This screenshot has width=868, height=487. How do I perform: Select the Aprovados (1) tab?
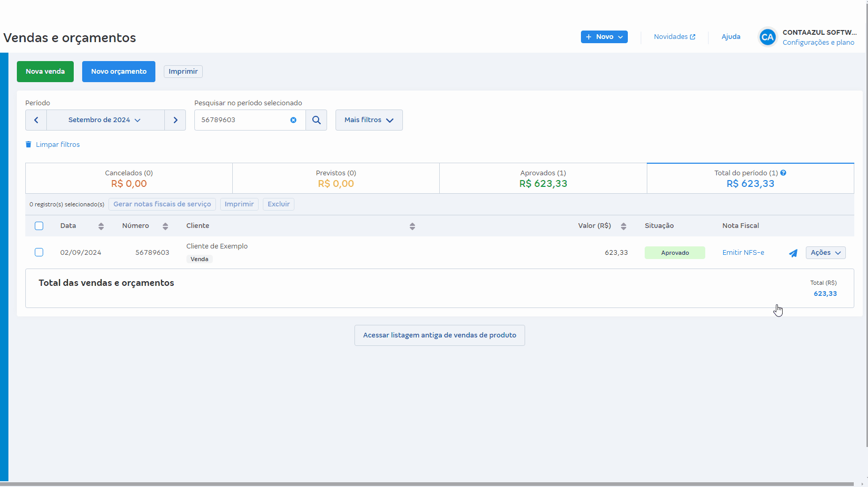[x=543, y=178]
